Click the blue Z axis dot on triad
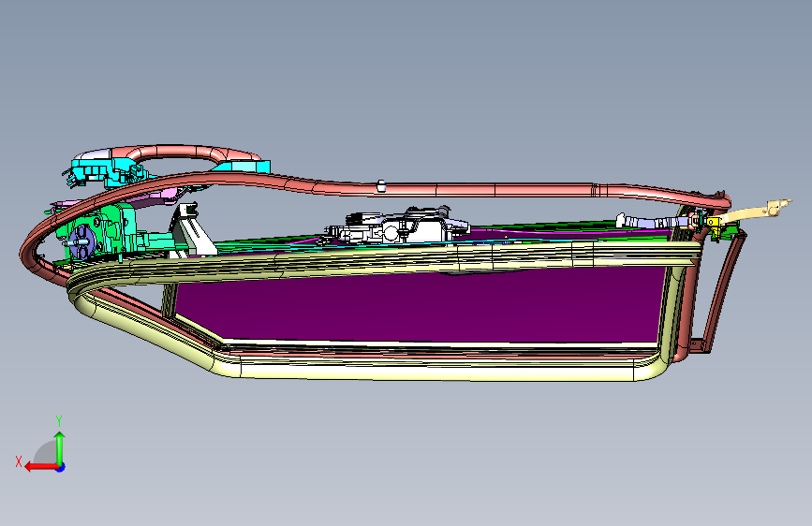This screenshot has width=812, height=526. (61, 467)
